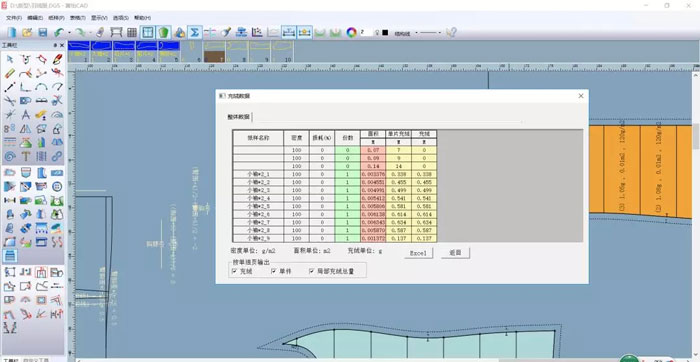Toggle the 充绒 checkbox in dialog
The height and width of the screenshot is (362, 700).
(234, 271)
